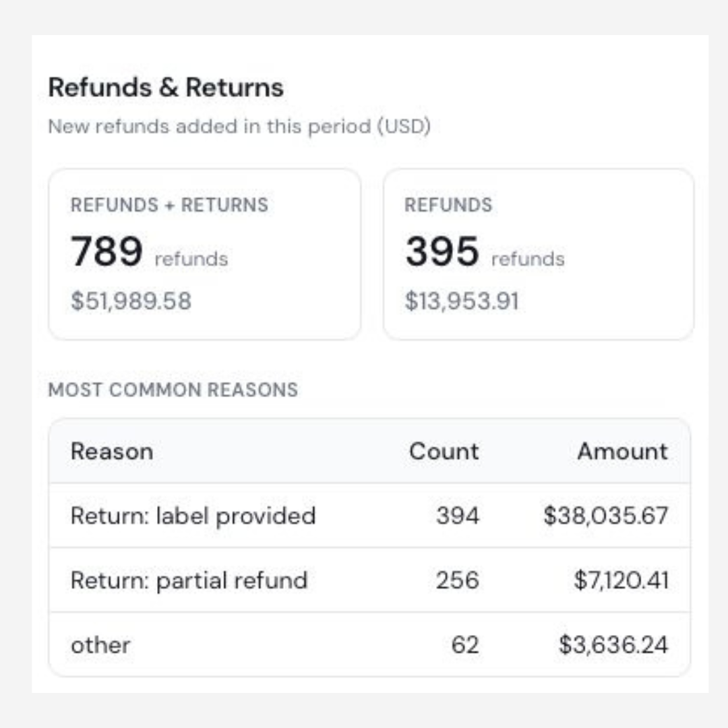Sort by the Reason column header
This screenshot has height=728, width=728.
point(112,451)
